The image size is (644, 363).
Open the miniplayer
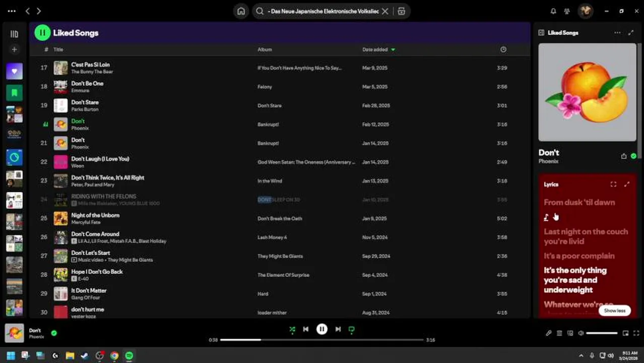coord(625,333)
